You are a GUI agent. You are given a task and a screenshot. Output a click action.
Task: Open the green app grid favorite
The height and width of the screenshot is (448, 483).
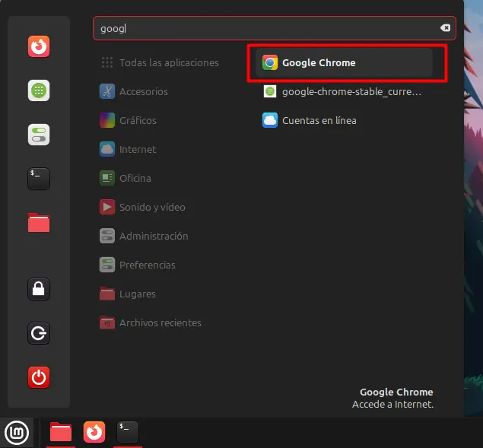39,91
